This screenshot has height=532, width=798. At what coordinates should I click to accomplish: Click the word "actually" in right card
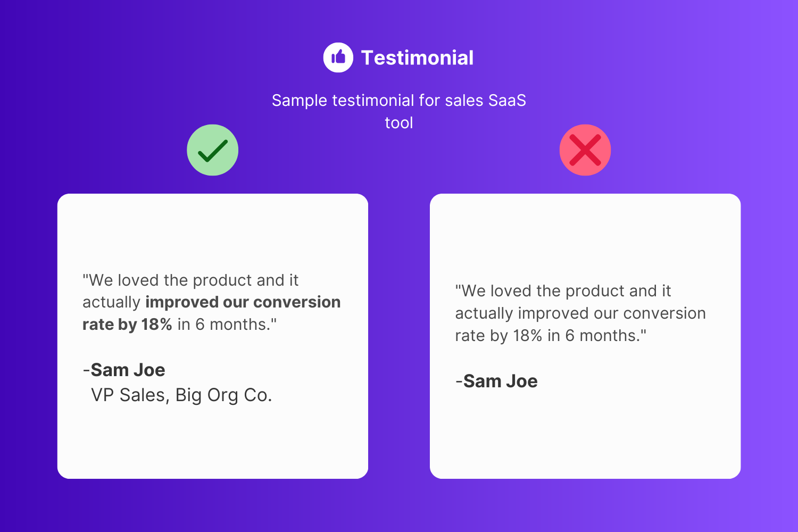[x=484, y=313]
